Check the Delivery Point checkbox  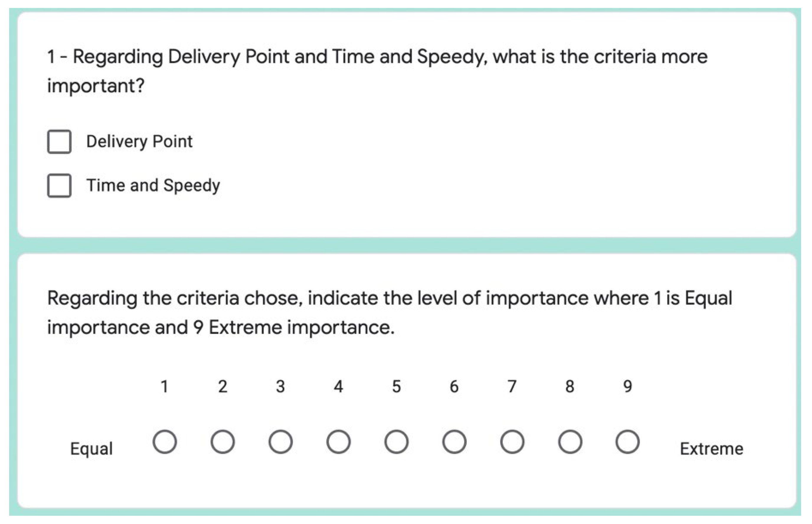click(x=59, y=142)
